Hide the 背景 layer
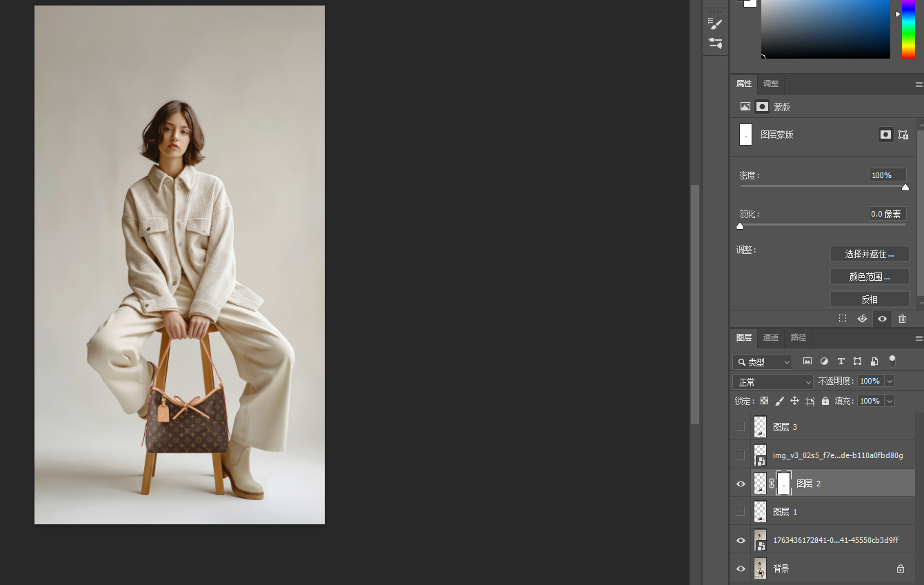This screenshot has width=924, height=585. (741, 569)
